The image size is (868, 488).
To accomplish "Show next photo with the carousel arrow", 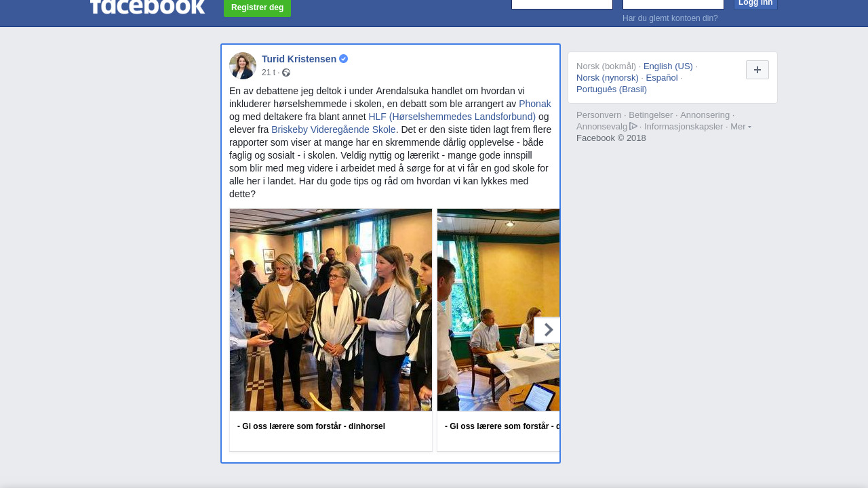I will [x=547, y=330].
